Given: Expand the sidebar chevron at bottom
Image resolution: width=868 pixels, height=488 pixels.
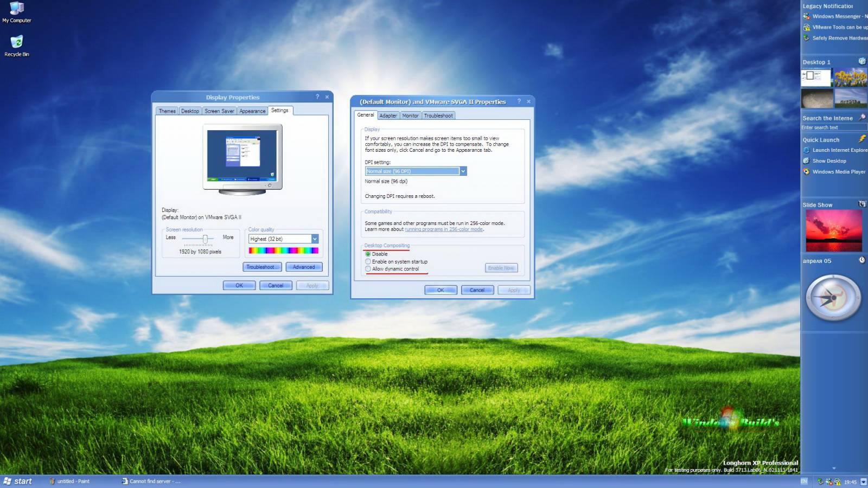Looking at the screenshot, I should pyautogui.click(x=834, y=468).
